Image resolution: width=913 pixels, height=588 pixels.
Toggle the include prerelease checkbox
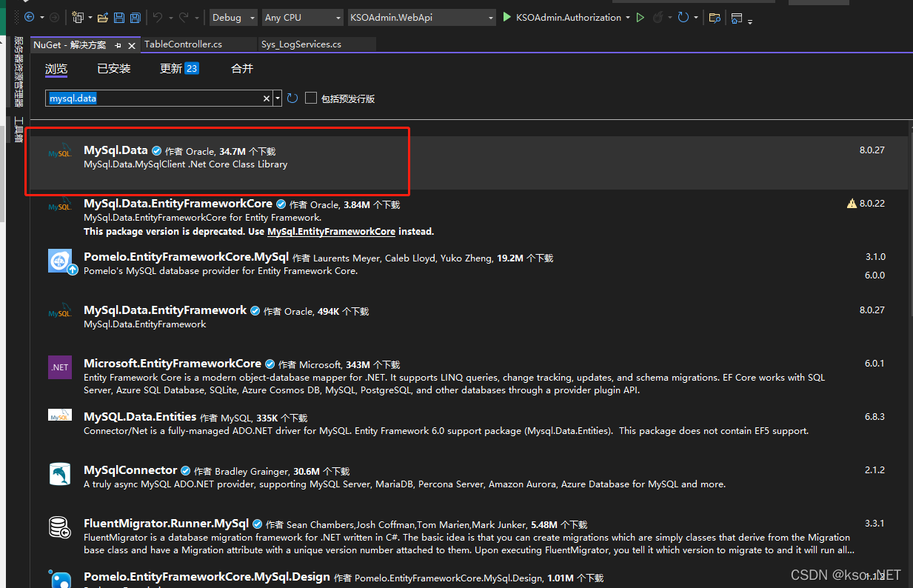tap(311, 98)
